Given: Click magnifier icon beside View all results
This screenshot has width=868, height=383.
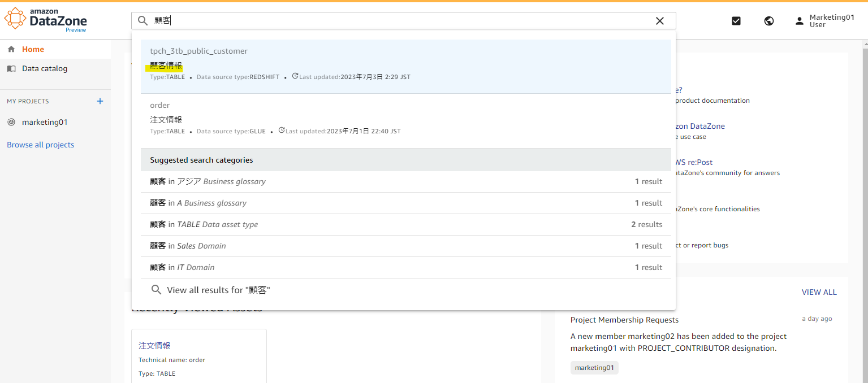Looking at the screenshot, I should coord(157,290).
